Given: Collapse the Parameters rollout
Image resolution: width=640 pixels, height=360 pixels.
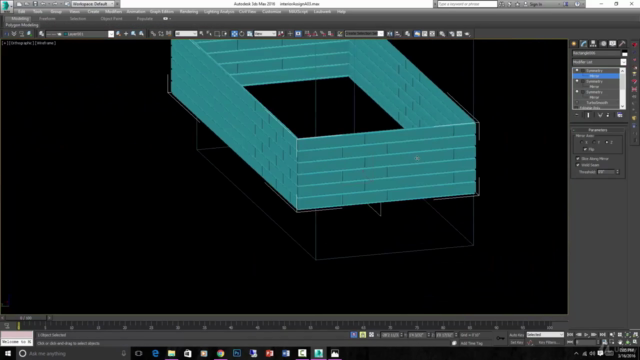Looking at the screenshot, I should coord(598,130).
